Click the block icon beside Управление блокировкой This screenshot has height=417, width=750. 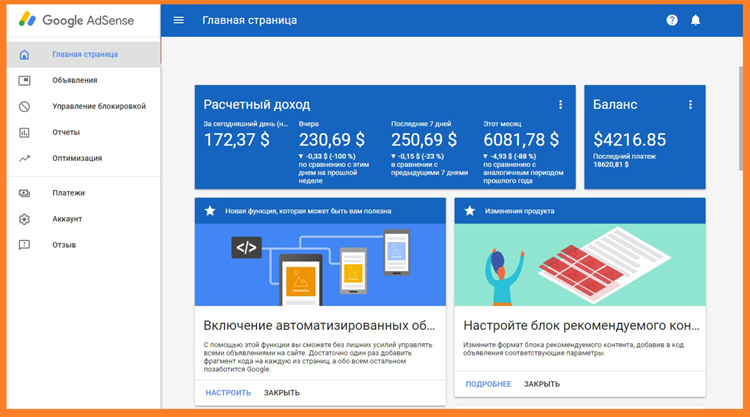point(24,106)
